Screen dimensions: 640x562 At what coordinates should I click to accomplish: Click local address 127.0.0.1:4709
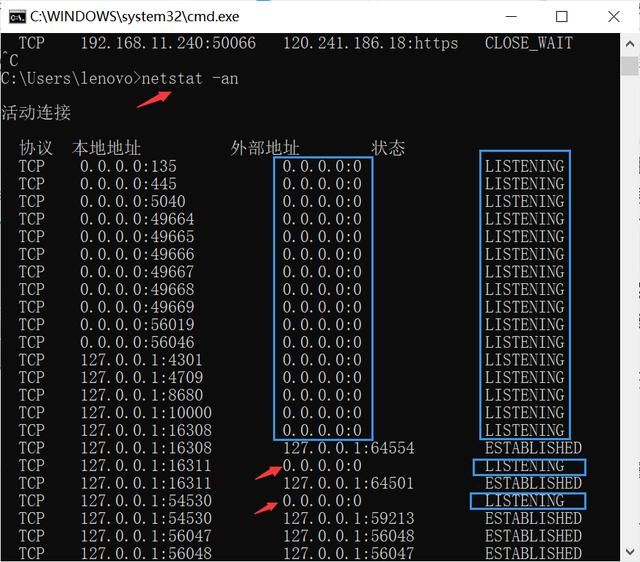point(142,377)
